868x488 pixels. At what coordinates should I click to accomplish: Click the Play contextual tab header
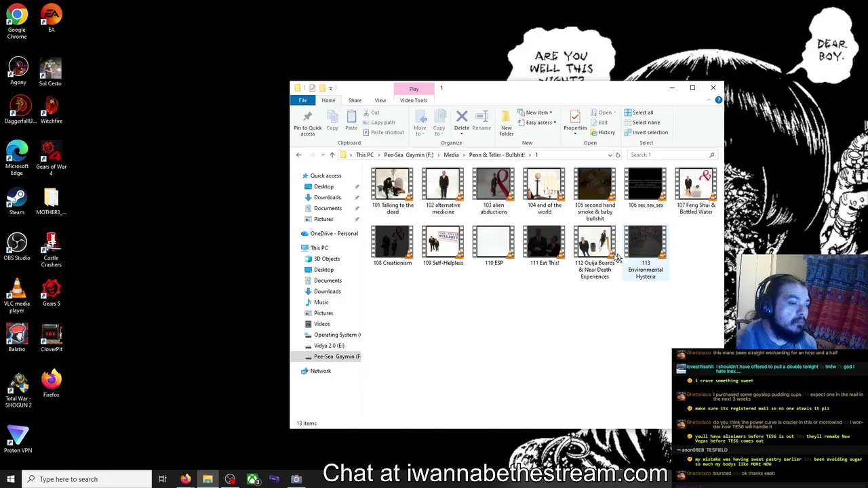coord(414,89)
